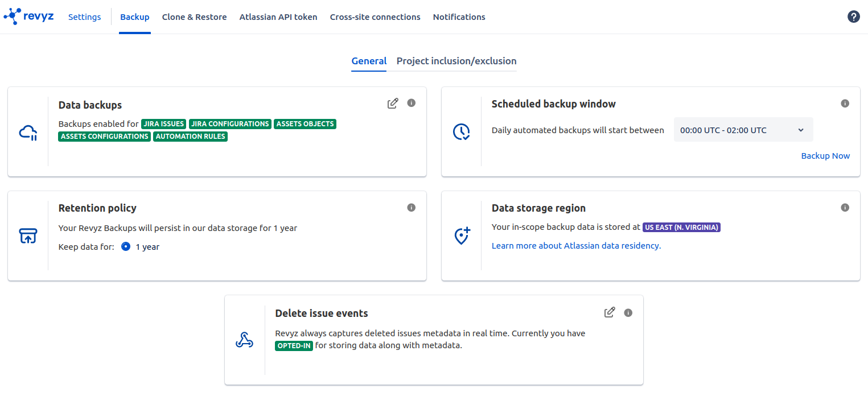The width and height of the screenshot is (868, 396).
Task: Click the Backup Now link
Action: tap(825, 156)
